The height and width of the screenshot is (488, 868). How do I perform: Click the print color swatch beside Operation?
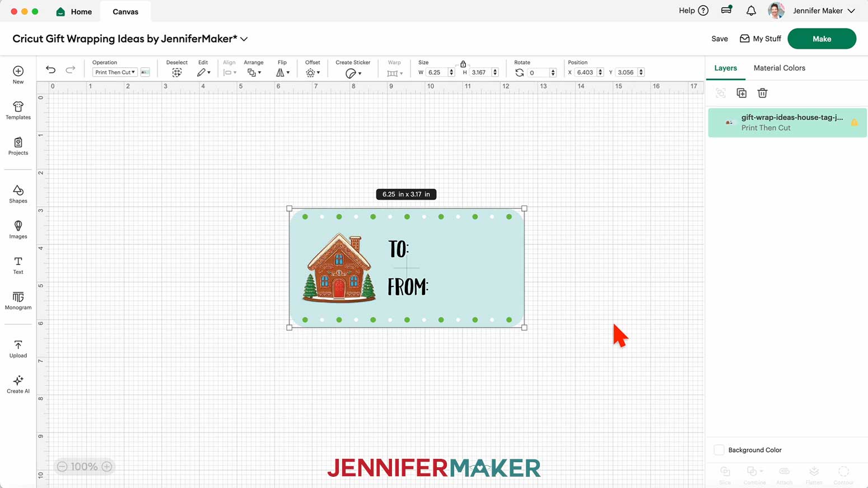(145, 72)
